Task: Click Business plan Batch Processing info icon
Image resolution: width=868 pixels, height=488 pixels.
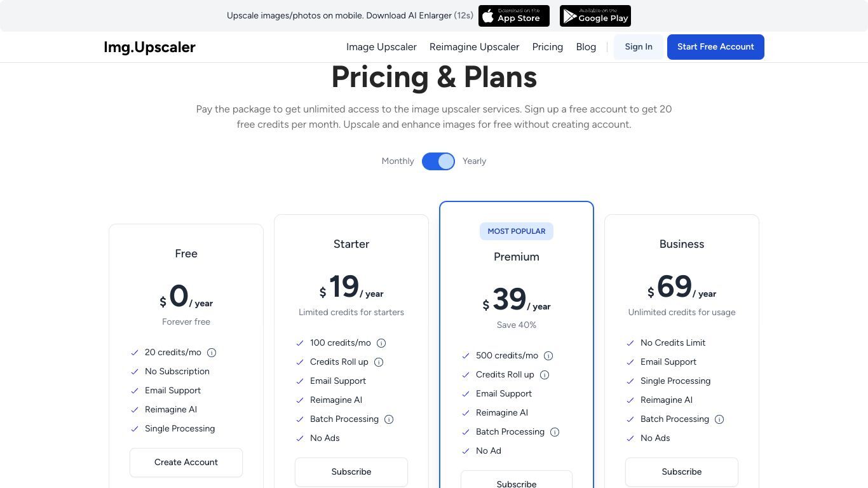Action: pos(719,419)
